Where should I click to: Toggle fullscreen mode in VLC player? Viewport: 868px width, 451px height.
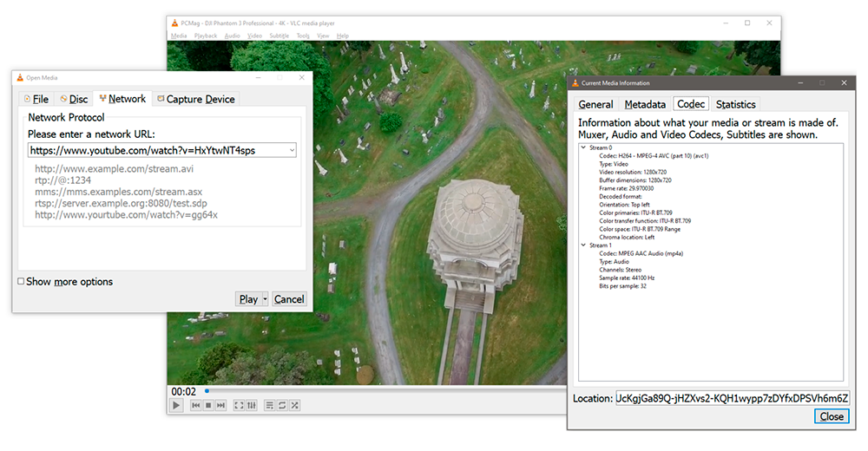tap(239, 406)
